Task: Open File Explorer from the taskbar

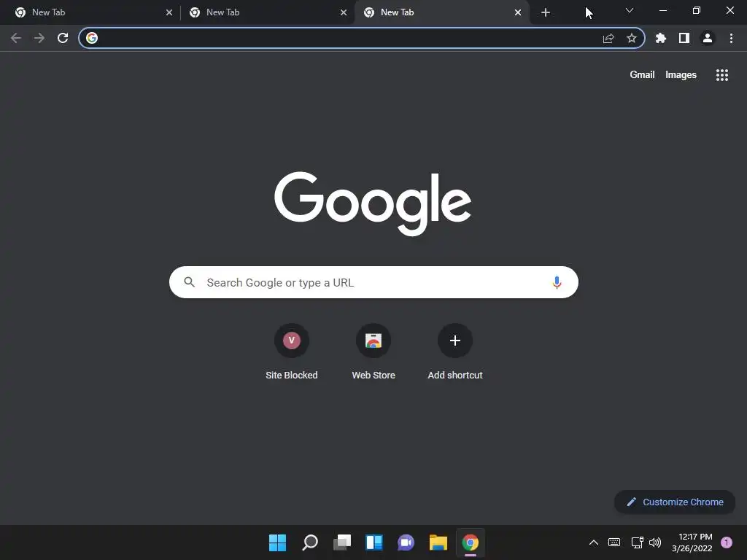Action: click(x=438, y=542)
